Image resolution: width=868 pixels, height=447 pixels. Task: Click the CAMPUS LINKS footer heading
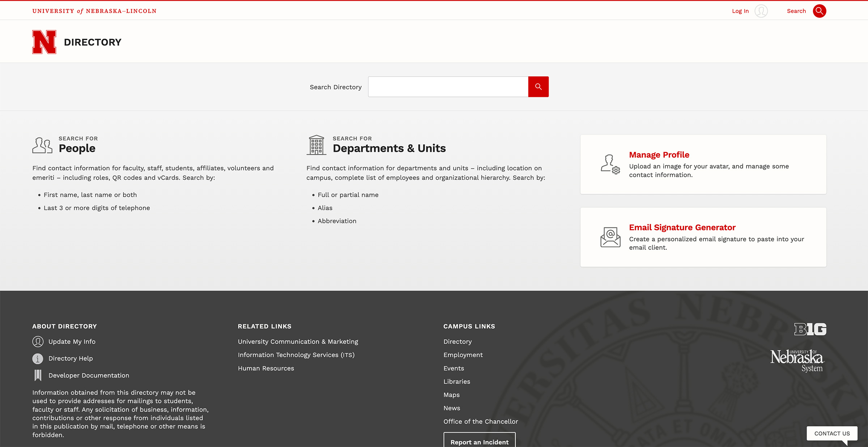point(469,326)
